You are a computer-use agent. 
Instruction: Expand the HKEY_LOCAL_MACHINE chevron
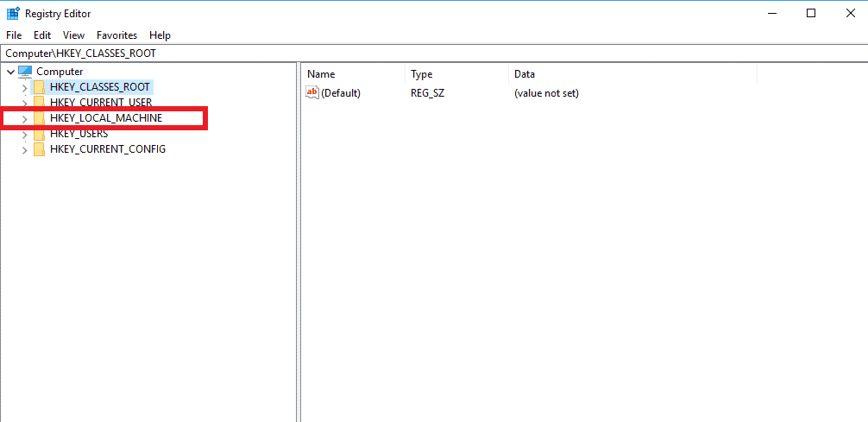click(x=24, y=118)
